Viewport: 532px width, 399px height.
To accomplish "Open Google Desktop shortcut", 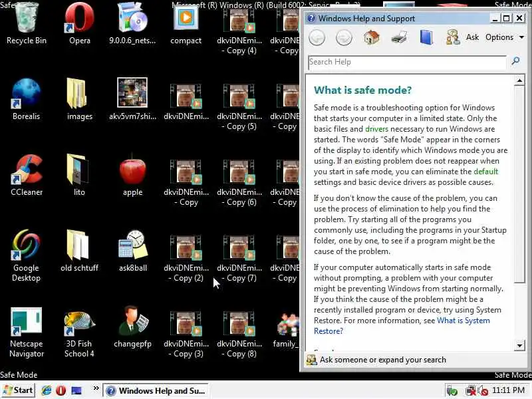I will point(26,255).
